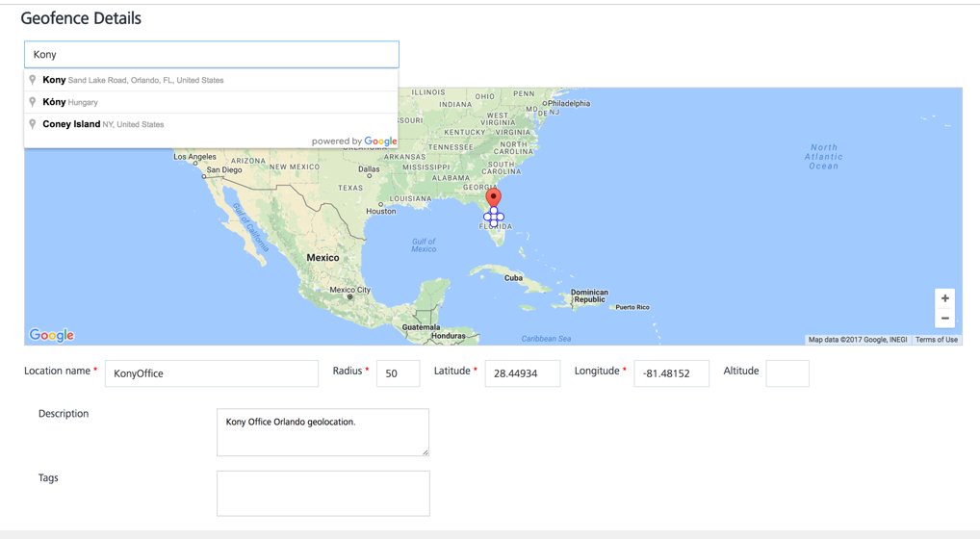Click the empty Tags text box
The image size is (980, 539).
click(322, 493)
